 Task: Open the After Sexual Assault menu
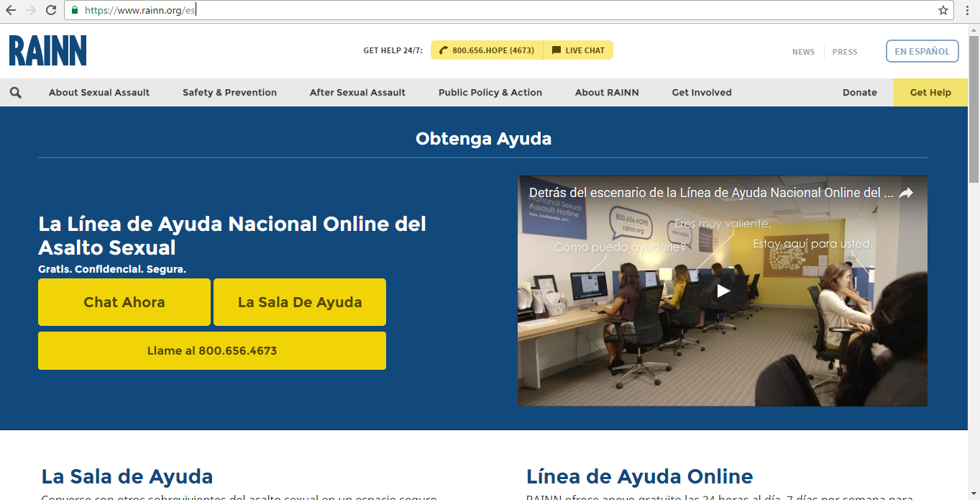[x=357, y=92]
